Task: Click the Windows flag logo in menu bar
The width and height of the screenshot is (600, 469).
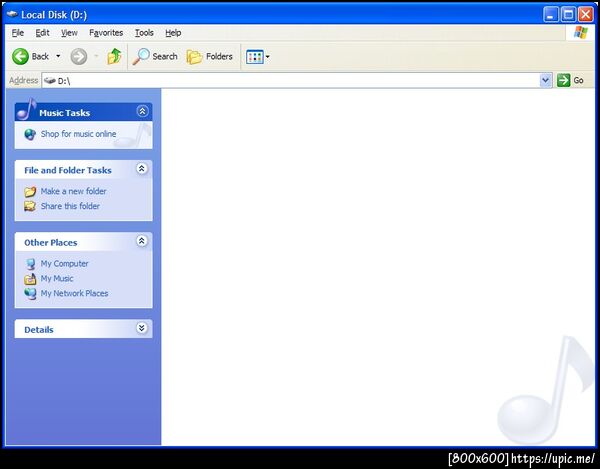Action: (x=580, y=33)
